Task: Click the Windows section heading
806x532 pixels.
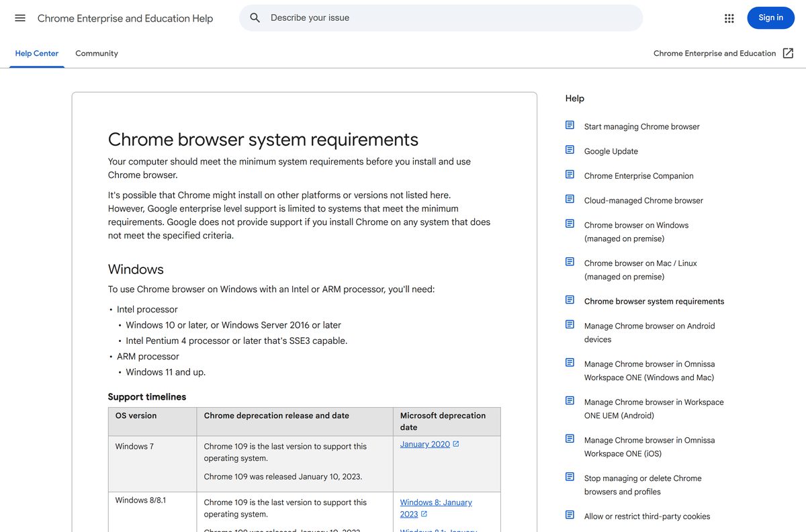Action: (x=136, y=269)
